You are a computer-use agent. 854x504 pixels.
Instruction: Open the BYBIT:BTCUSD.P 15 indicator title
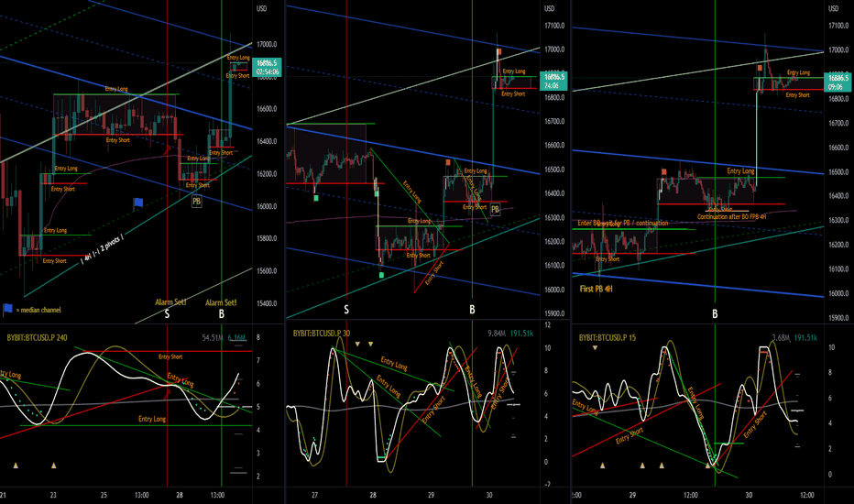pos(608,338)
